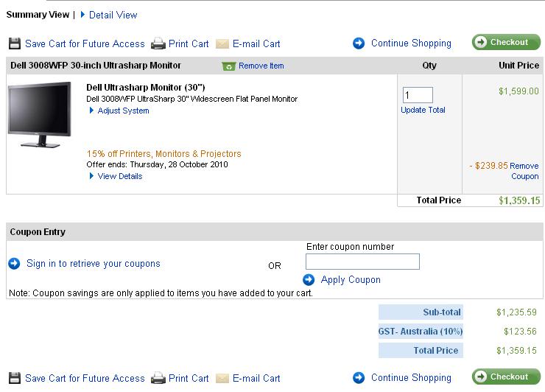This screenshot has width=545, height=392.
Task: Click the Remove Coupon link
Action: pos(524,171)
